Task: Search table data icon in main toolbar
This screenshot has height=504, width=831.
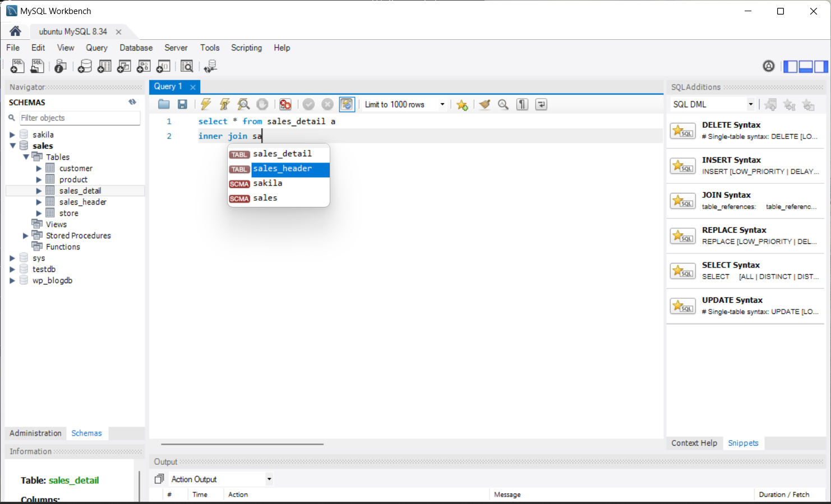Action: pos(187,66)
